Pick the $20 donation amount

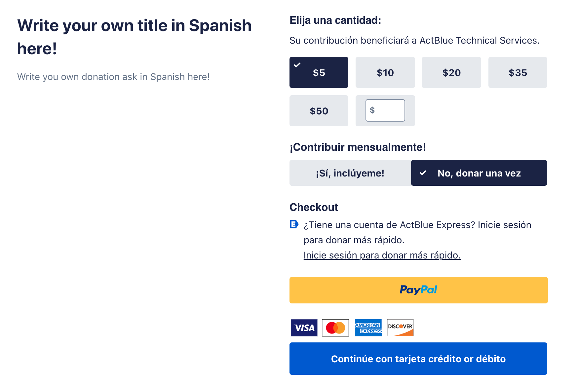(x=451, y=73)
